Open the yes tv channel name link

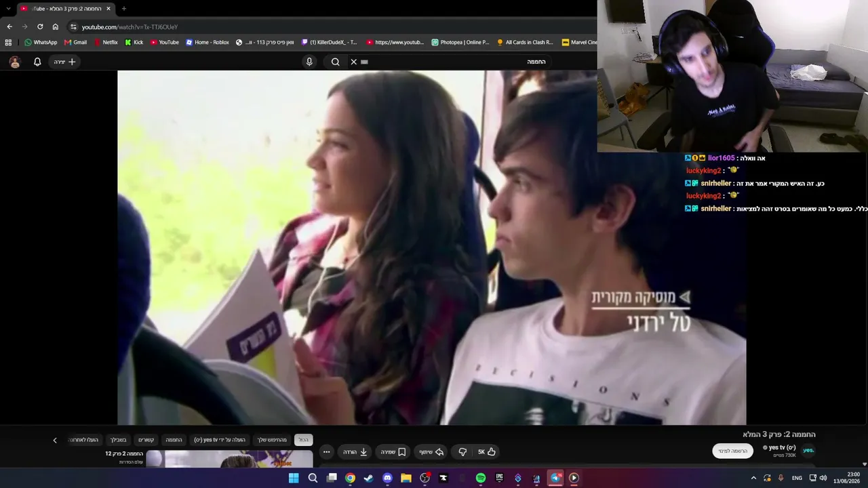tap(782, 447)
